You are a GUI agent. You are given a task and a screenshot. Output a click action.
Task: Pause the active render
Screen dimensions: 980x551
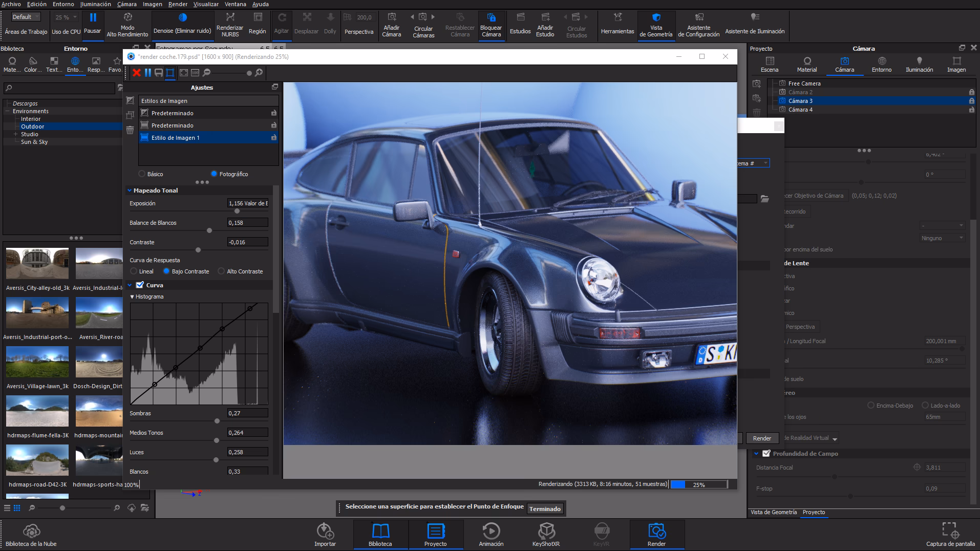(147, 73)
